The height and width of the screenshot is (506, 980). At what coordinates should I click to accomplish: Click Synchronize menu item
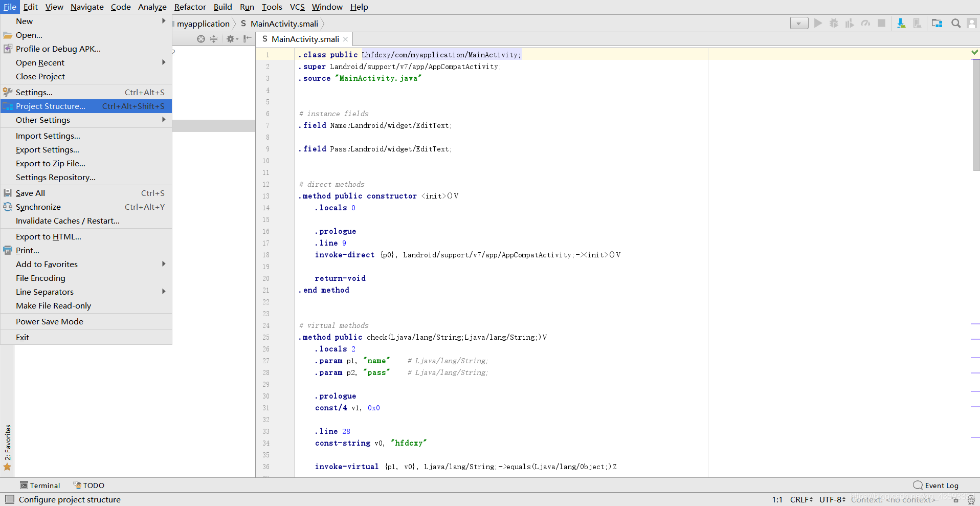pos(86,207)
